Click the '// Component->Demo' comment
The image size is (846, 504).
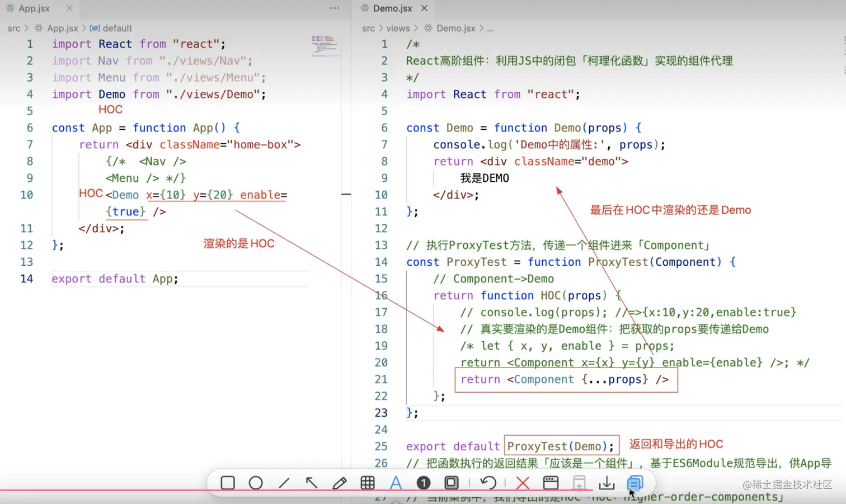(493, 279)
